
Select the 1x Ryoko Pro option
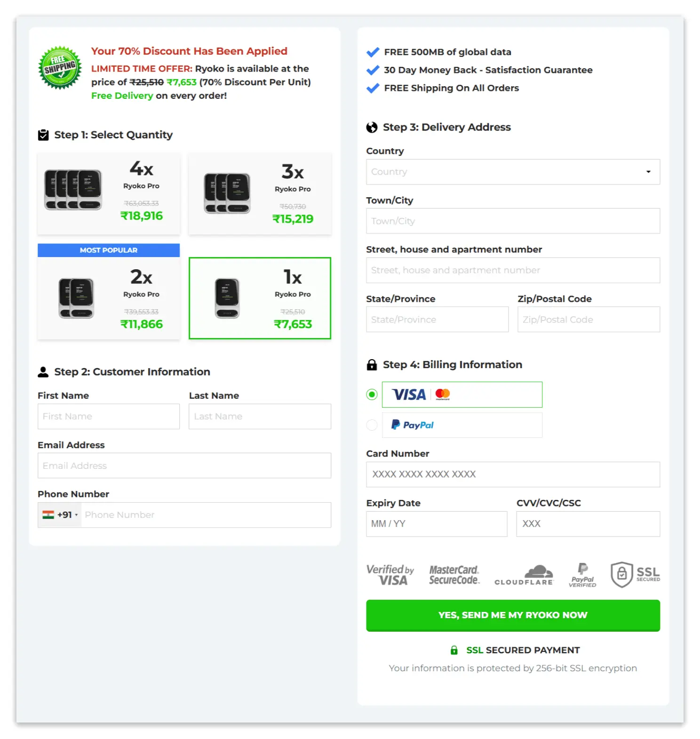click(x=260, y=298)
